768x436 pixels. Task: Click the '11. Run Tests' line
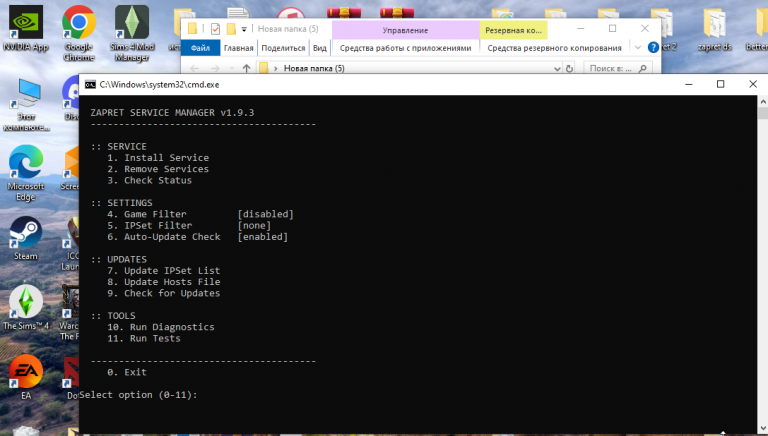point(144,338)
